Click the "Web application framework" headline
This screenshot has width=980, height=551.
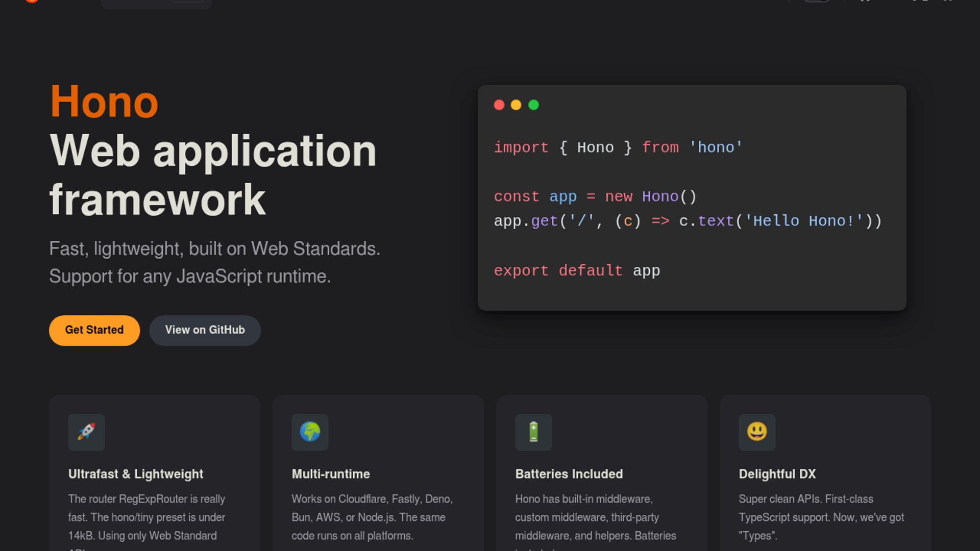click(x=213, y=175)
